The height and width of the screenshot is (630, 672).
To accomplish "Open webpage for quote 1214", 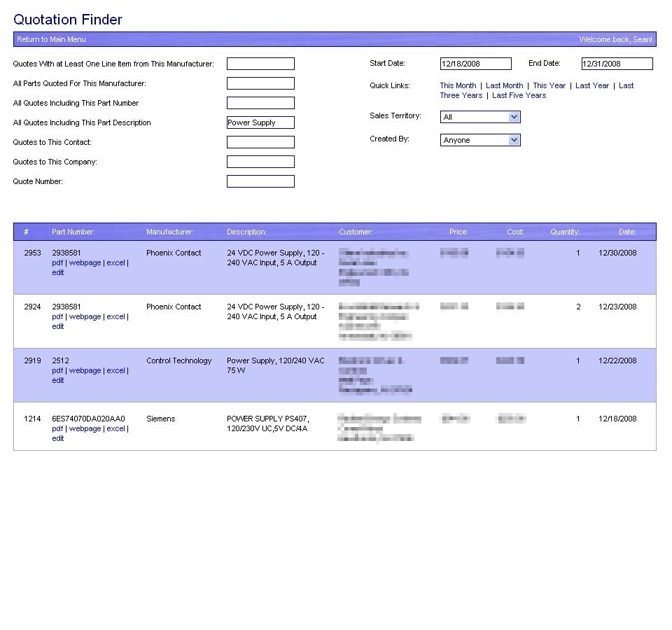I will [85, 428].
